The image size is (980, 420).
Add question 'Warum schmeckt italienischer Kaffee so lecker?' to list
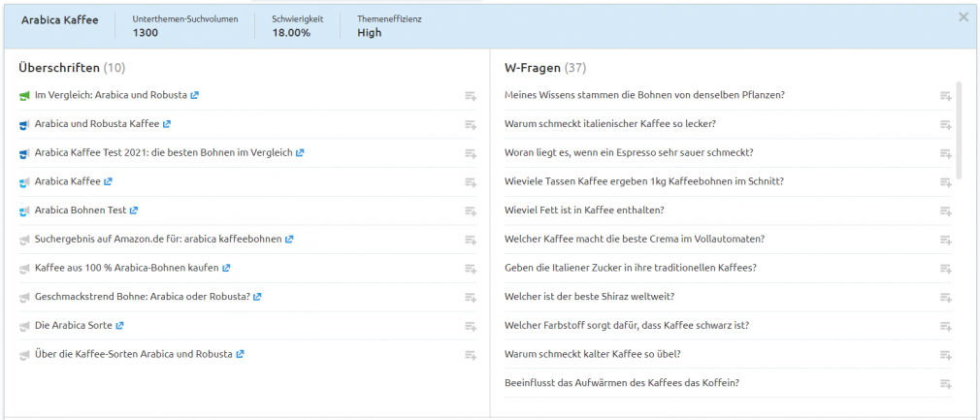coord(946,124)
